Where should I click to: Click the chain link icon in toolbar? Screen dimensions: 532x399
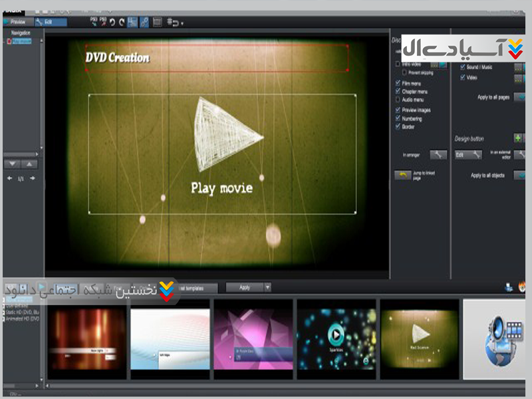click(144, 22)
